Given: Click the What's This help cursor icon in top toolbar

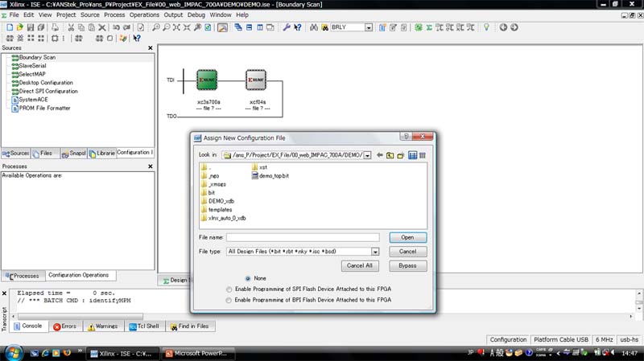Looking at the screenshot, I should 298,27.
